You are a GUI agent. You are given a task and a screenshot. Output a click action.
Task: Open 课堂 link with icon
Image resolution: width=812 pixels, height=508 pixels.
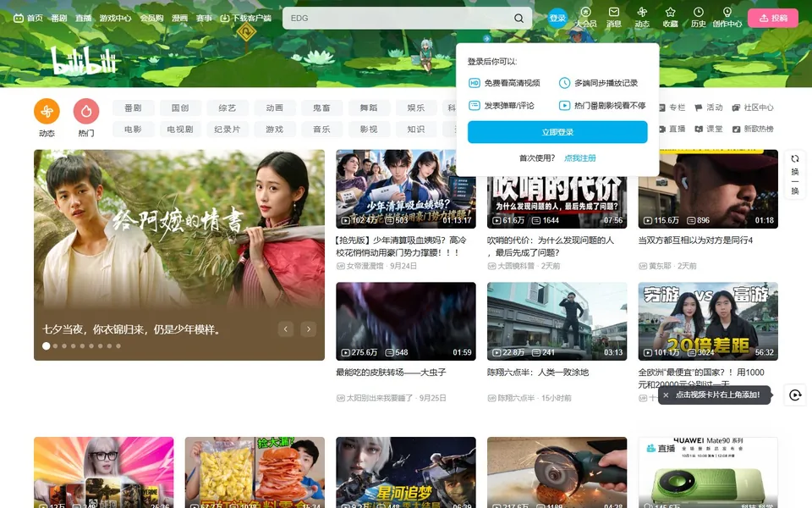(709, 129)
